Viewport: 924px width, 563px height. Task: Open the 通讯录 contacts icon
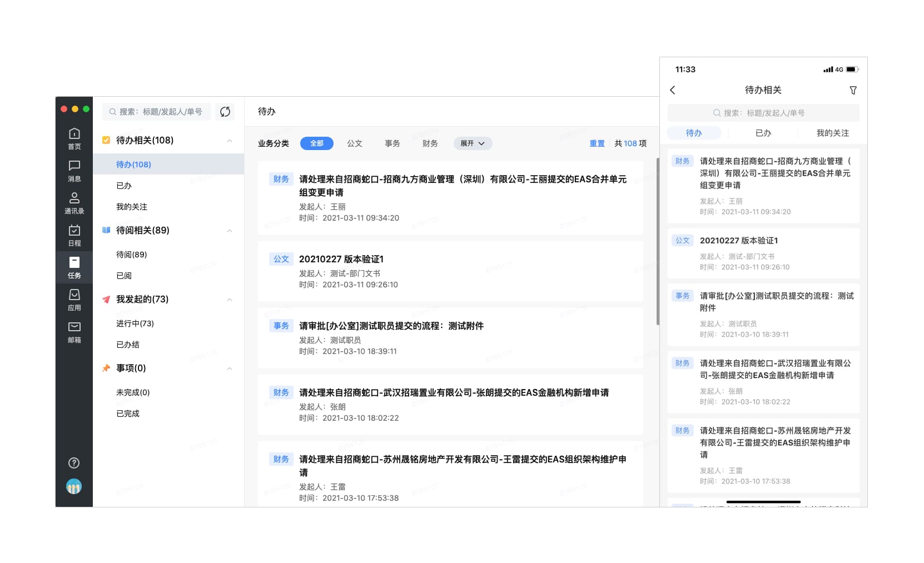pyautogui.click(x=74, y=203)
